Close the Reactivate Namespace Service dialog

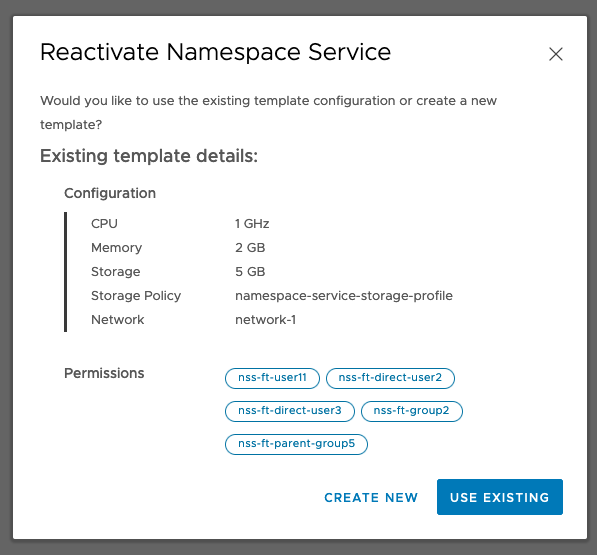555,54
